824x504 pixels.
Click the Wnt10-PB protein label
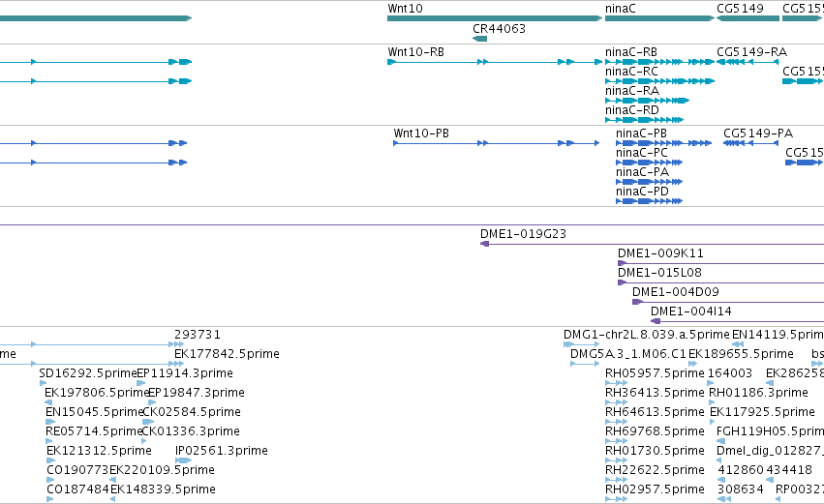[421, 133]
